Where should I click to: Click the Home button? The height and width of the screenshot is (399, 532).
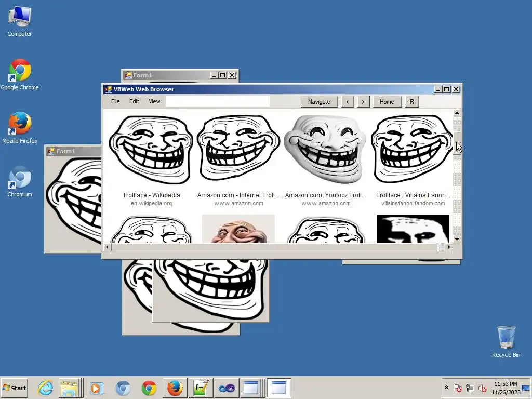pyautogui.click(x=387, y=101)
